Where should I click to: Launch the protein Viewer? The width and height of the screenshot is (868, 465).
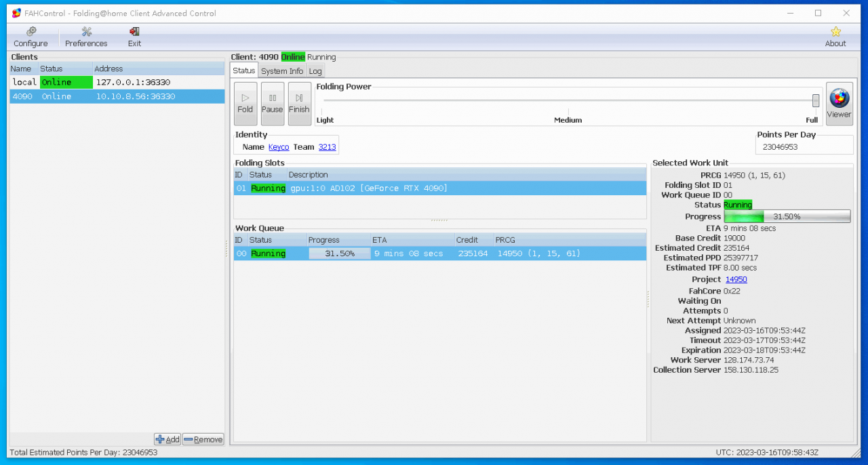point(839,104)
